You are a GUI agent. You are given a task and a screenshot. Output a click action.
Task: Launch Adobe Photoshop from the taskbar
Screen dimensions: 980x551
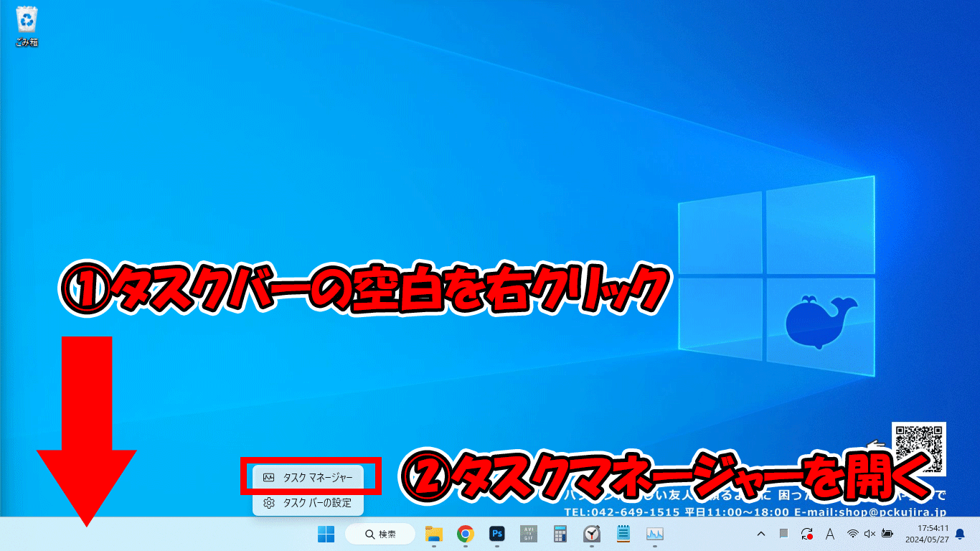click(x=496, y=534)
